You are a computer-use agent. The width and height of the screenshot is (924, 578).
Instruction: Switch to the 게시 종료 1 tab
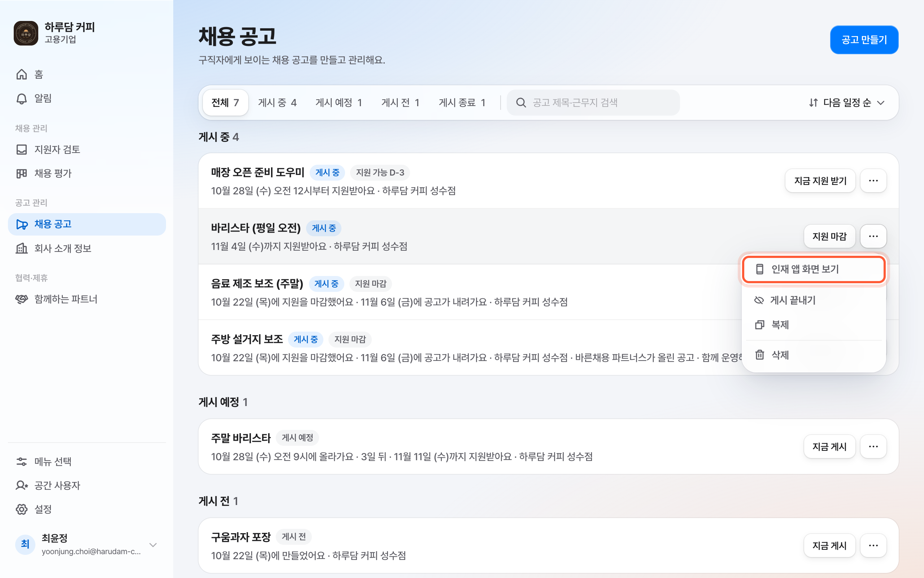coord(462,103)
